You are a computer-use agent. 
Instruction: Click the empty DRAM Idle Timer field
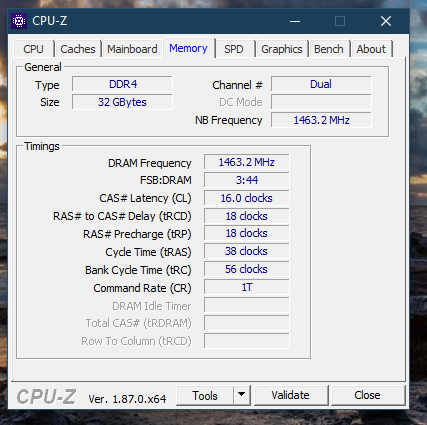(247, 305)
